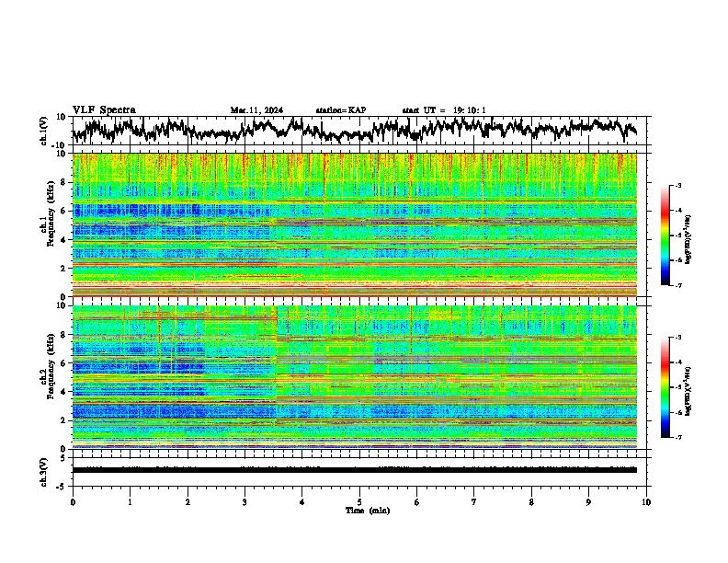Click the ch.2 'Frequency (kHz)' axis label
728x563 pixels.
coord(51,364)
